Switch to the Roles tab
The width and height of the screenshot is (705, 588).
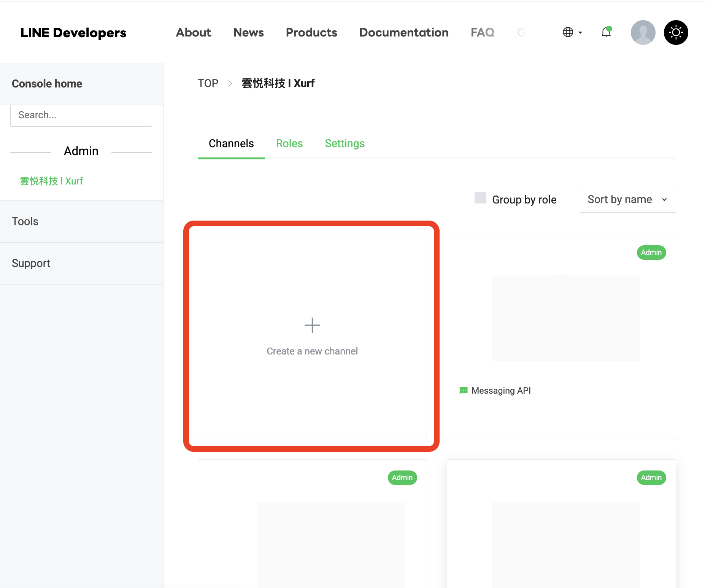[x=289, y=143]
